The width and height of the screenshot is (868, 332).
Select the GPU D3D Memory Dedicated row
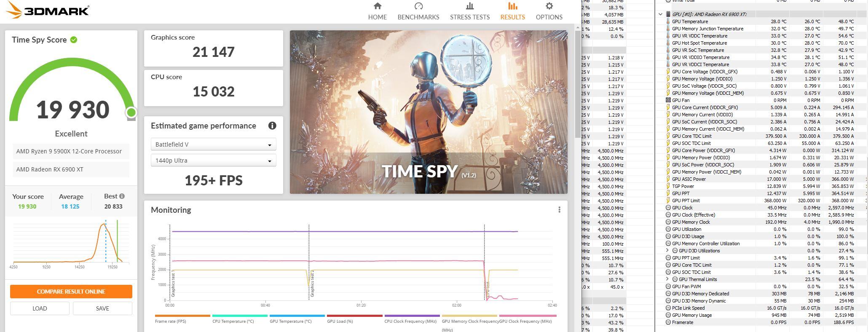pyautogui.click(x=761, y=294)
